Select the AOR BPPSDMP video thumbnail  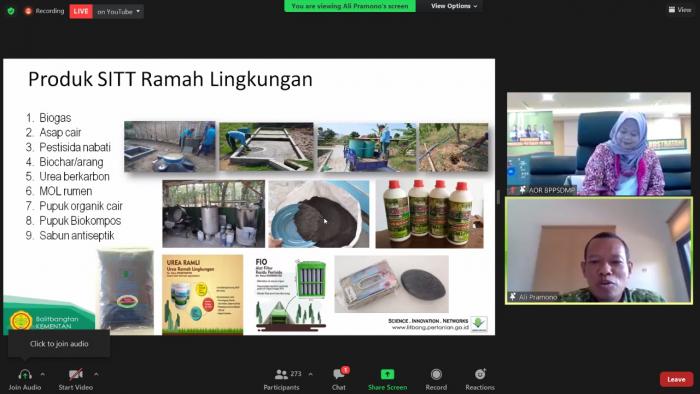[x=599, y=144]
